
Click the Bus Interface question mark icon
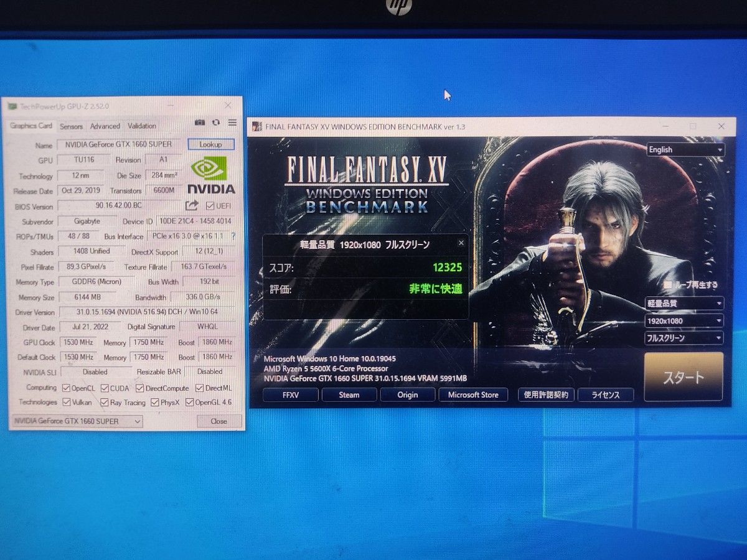(x=233, y=236)
